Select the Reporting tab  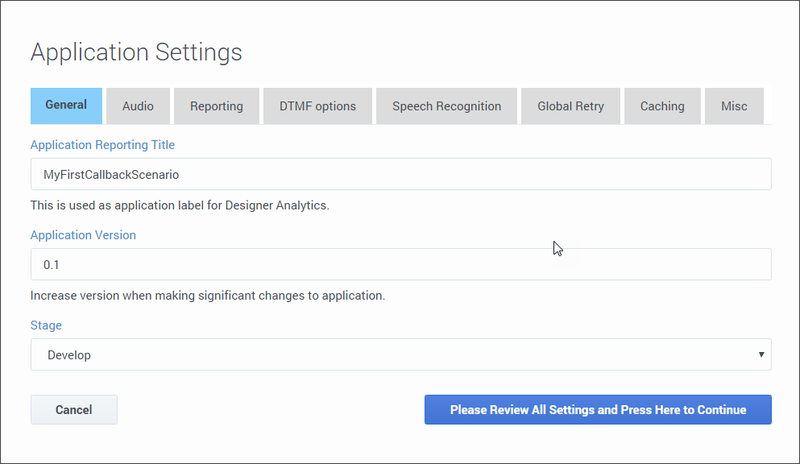click(216, 106)
